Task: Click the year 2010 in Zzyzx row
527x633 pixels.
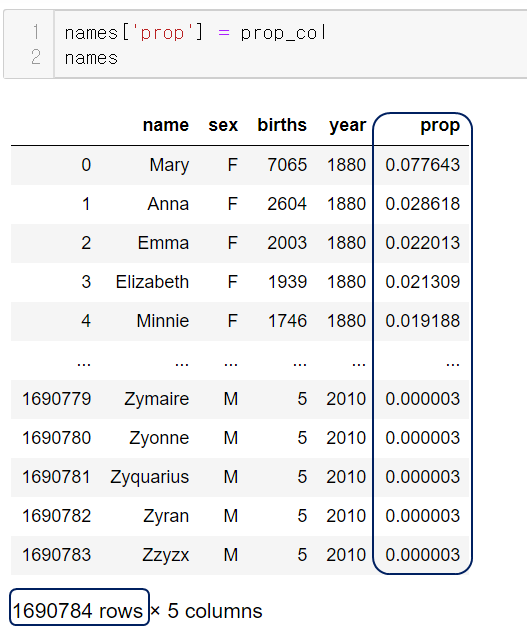Action: [346, 555]
